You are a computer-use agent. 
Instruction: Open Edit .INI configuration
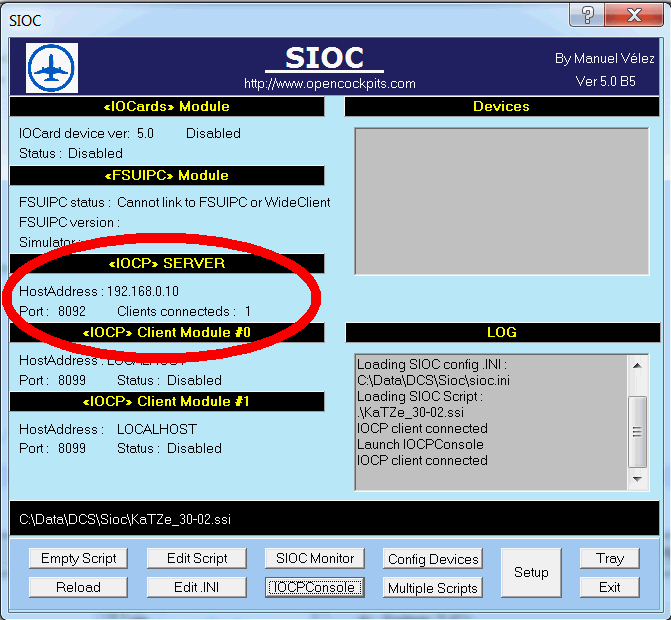pyautogui.click(x=196, y=587)
